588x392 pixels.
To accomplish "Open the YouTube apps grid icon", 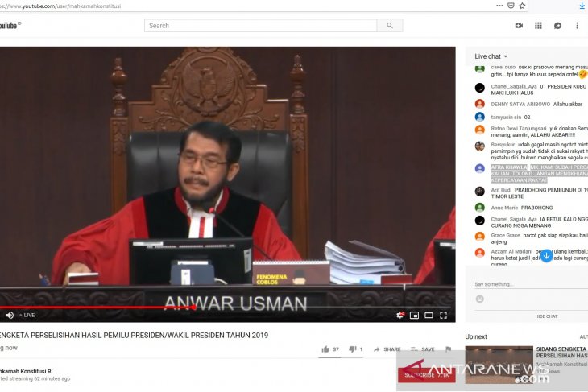I will click(x=538, y=26).
